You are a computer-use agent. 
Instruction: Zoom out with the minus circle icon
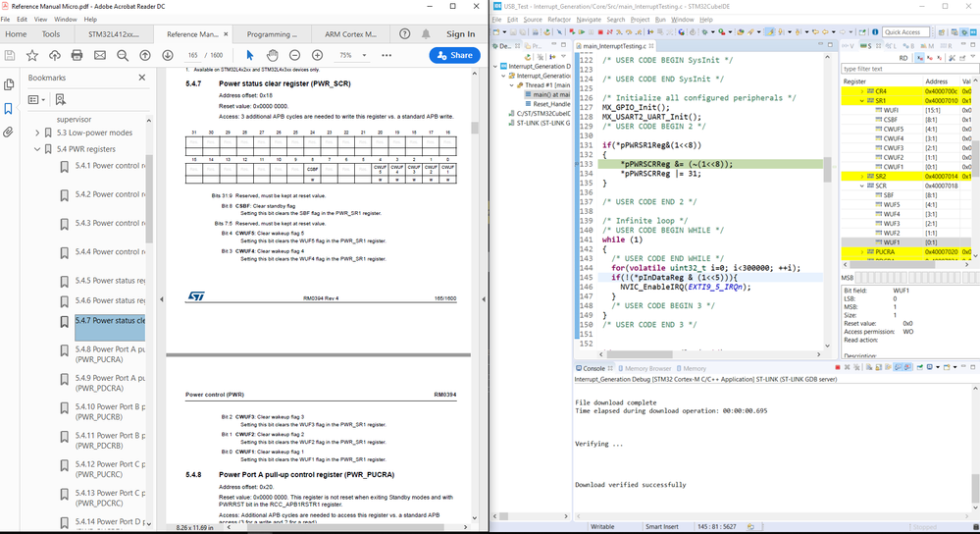pos(294,56)
